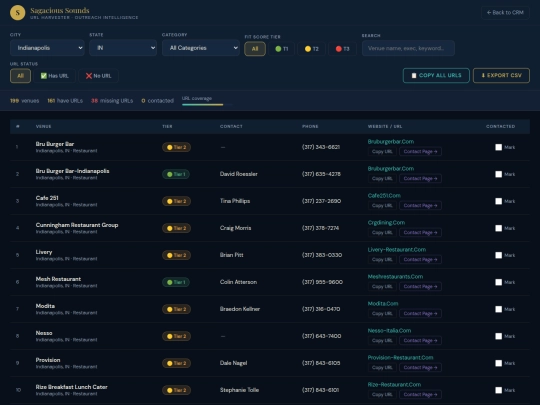
Task: Open the City dropdown set to Indianapolis
Action: tap(47, 48)
